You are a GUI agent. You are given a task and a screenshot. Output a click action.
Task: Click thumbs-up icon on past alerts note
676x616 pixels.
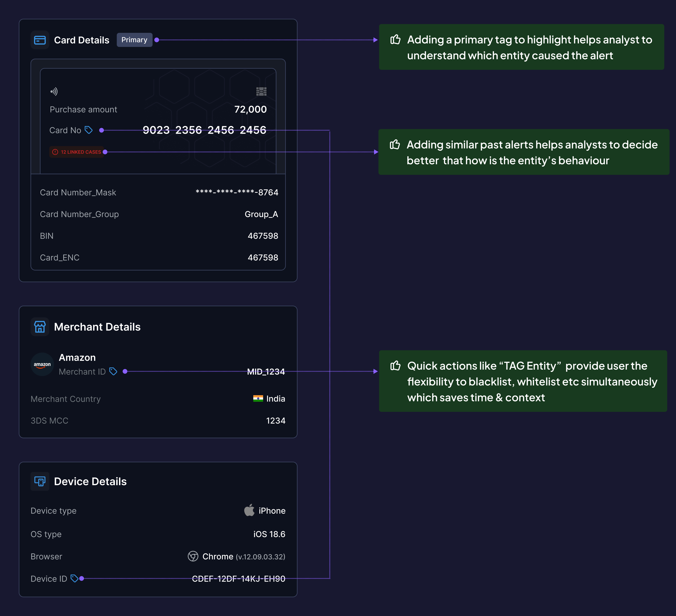pos(395,145)
